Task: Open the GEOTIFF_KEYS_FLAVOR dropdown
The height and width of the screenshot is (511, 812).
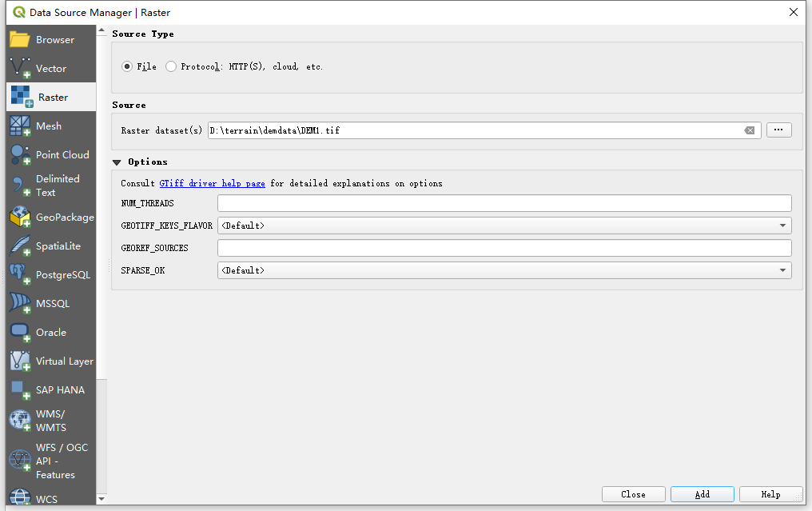Action: pos(504,226)
